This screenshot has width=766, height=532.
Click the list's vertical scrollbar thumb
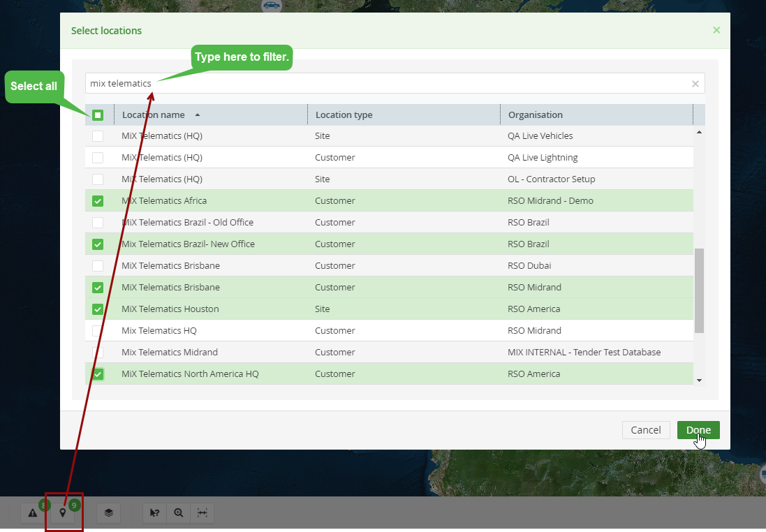[699, 290]
